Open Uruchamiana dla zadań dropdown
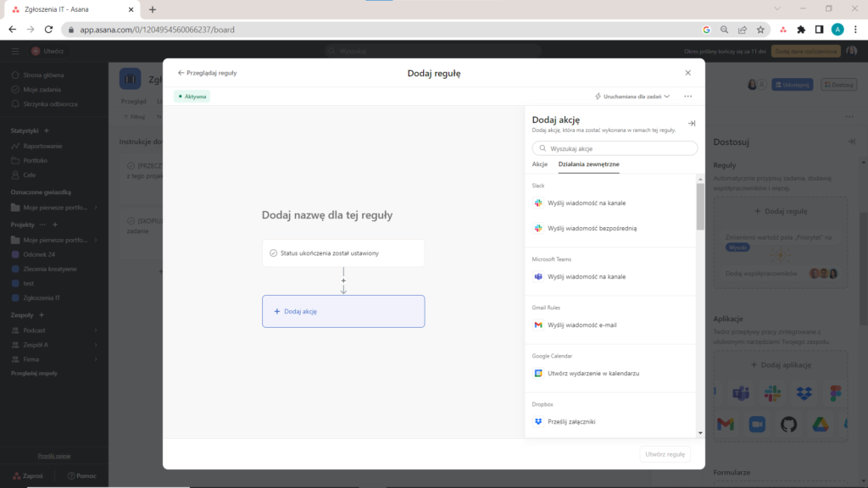The width and height of the screenshot is (868, 488). point(632,97)
